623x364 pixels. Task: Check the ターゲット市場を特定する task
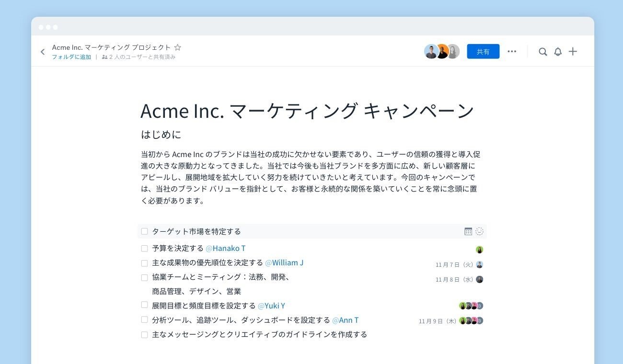(x=144, y=231)
